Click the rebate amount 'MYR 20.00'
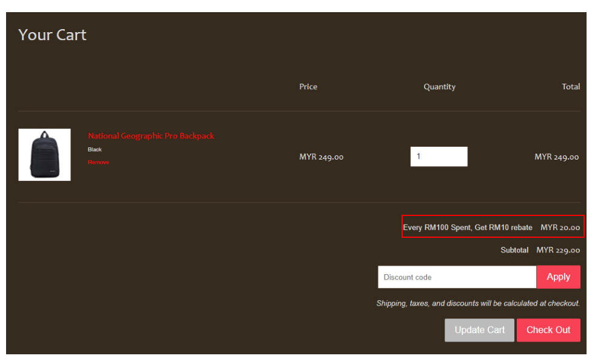 560,227
